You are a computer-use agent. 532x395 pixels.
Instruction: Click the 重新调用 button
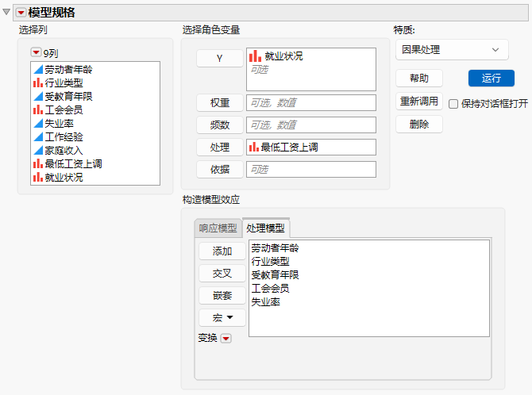pyautogui.click(x=419, y=101)
